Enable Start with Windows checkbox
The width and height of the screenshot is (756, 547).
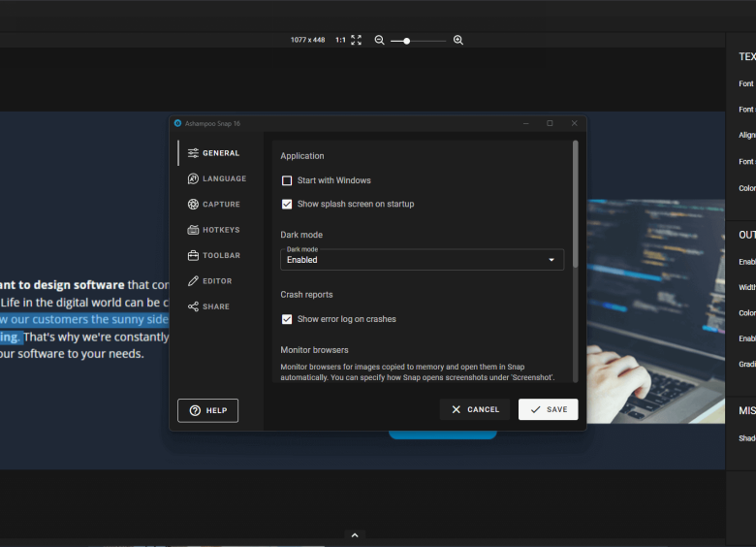(x=287, y=180)
